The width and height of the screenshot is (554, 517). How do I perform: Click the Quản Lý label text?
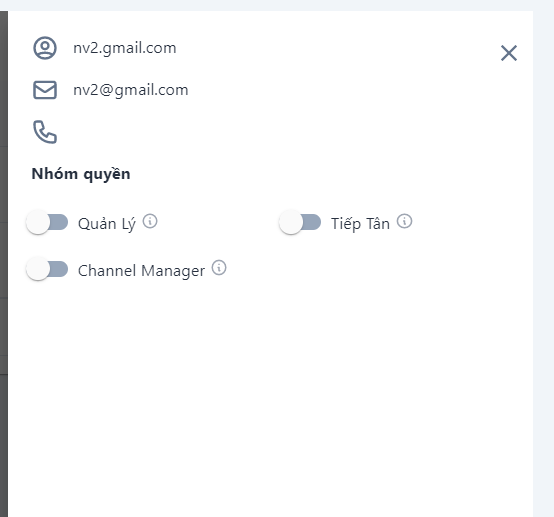pyautogui.click(x=107, y=224)
